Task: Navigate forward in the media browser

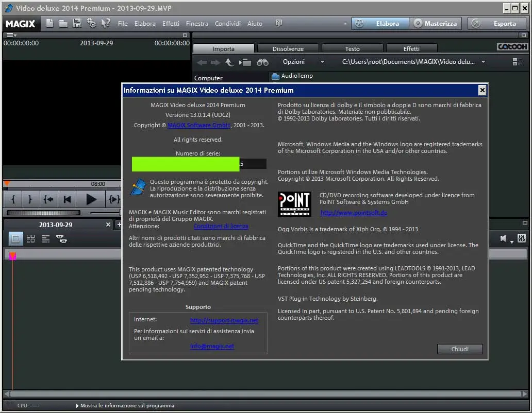Action: 215,62
